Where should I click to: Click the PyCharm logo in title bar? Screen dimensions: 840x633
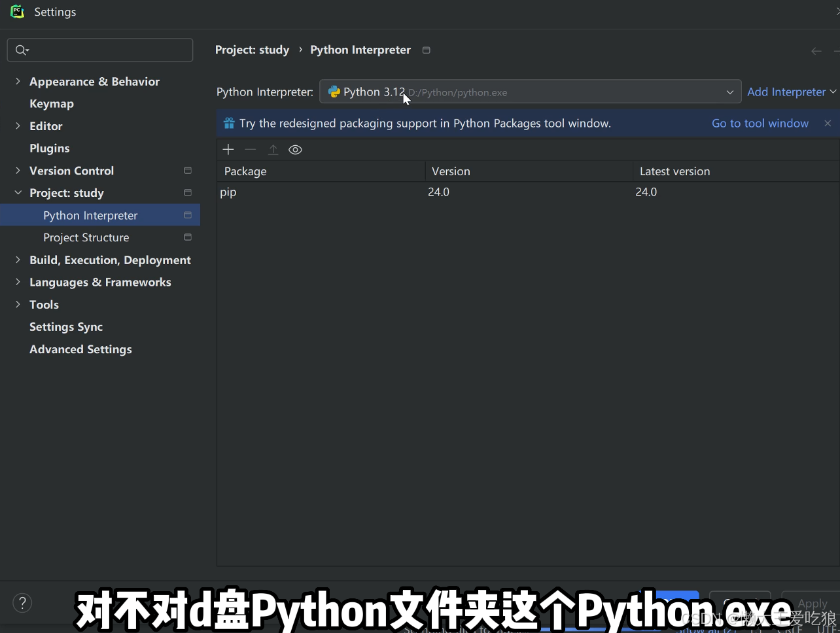pos(17,12)
